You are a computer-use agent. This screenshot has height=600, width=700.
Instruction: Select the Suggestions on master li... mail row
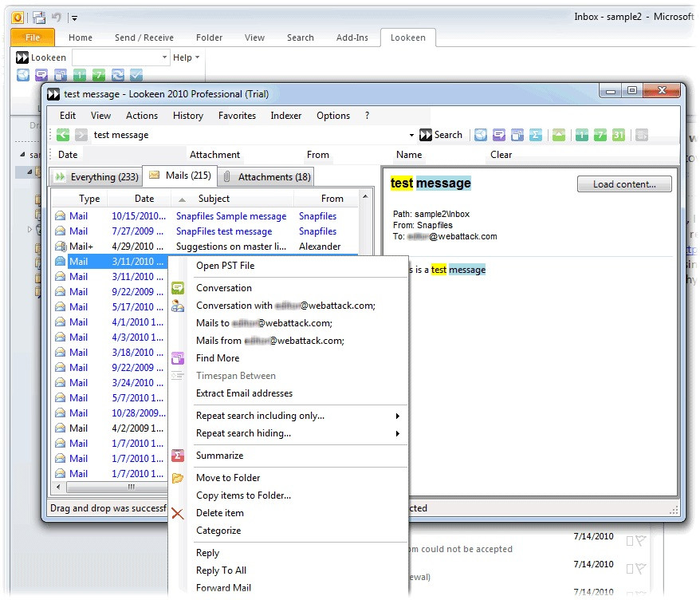[x=206, y=247]
